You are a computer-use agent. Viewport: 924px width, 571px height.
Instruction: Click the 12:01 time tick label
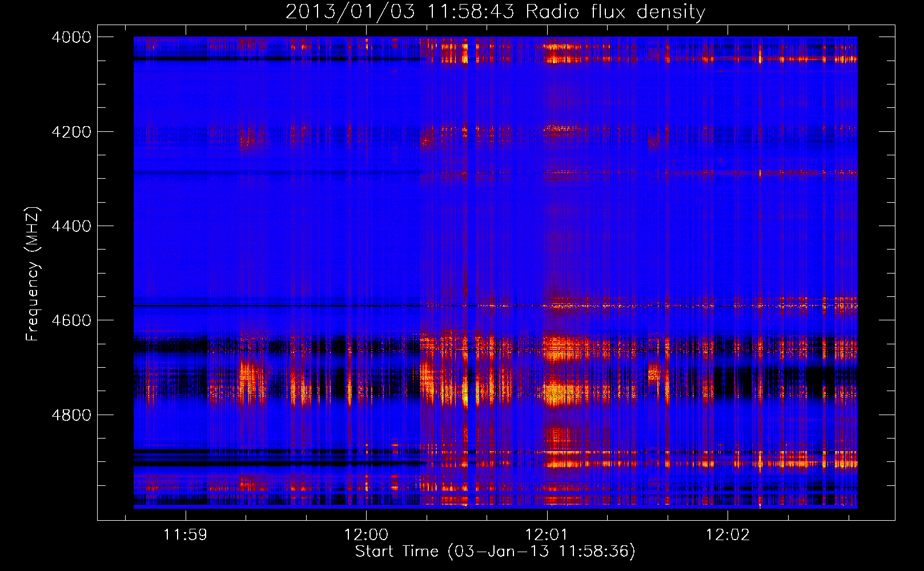tap(547, 535)
